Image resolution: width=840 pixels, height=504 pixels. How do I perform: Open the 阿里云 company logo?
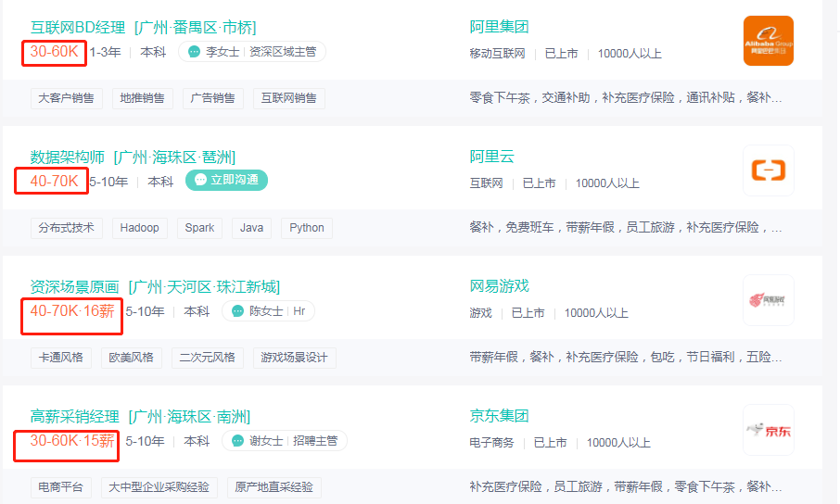[x=769, y=170]
